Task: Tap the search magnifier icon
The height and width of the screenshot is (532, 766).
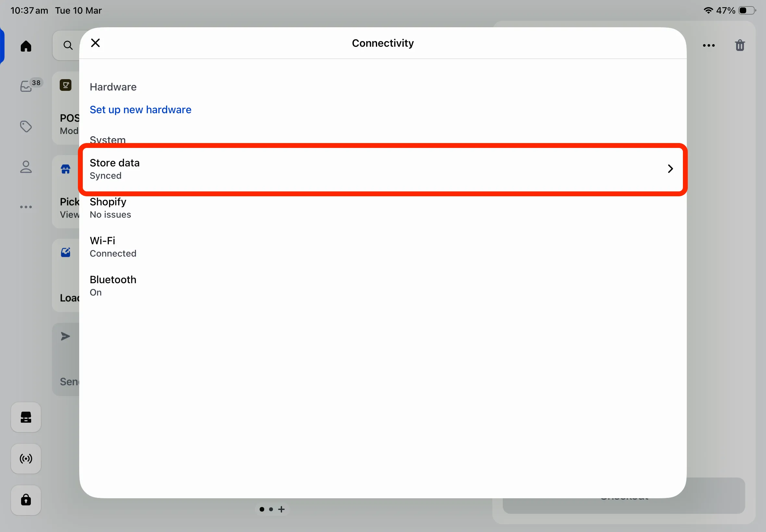Action: (68, 45)
